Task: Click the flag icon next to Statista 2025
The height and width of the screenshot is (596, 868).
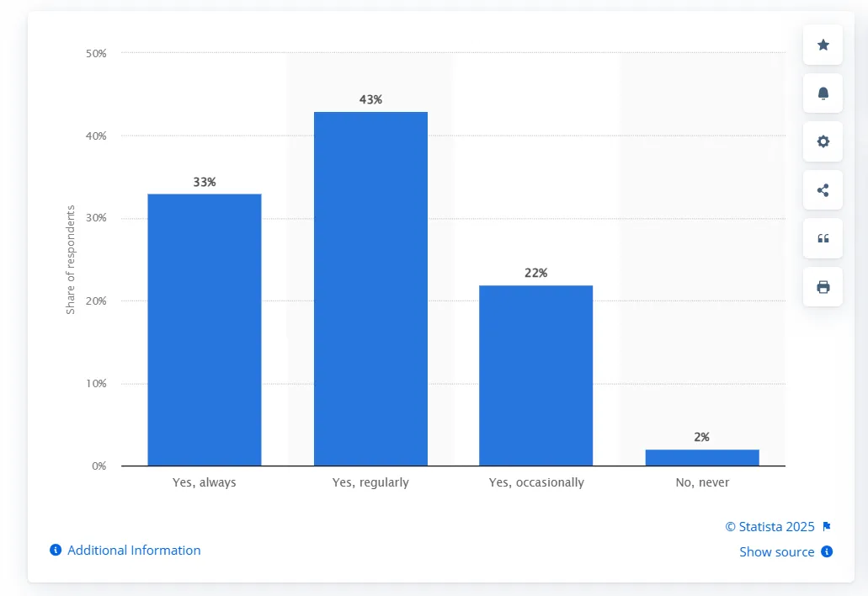Action: pyautogui.click(x=828, y=526)
